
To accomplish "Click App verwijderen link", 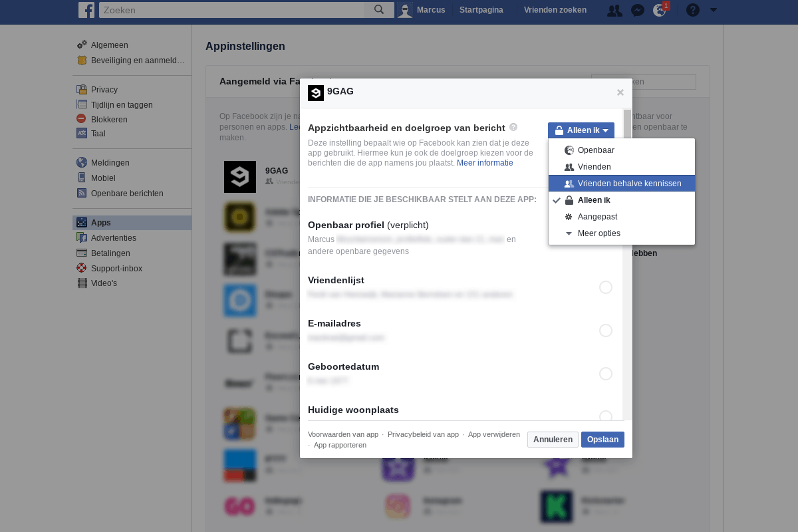I will click(494, 434).
